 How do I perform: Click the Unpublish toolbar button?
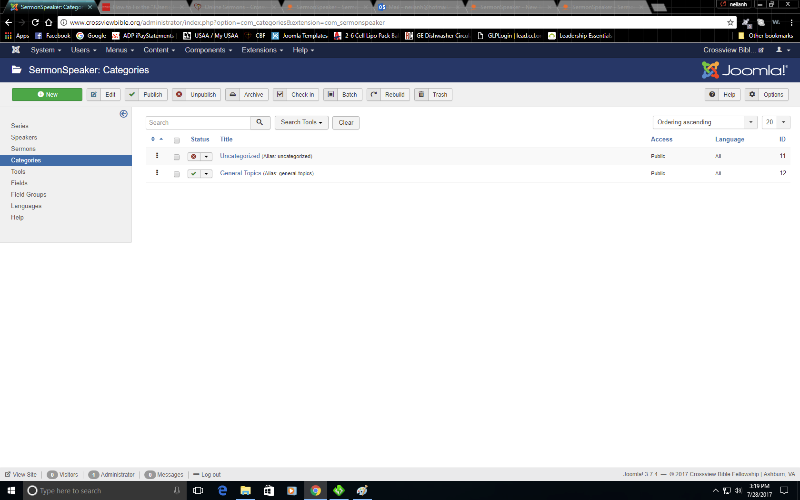196,94
